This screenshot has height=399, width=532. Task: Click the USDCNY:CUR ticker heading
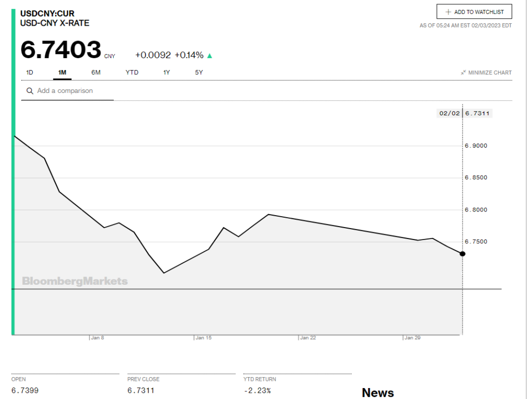click(47, 13)
